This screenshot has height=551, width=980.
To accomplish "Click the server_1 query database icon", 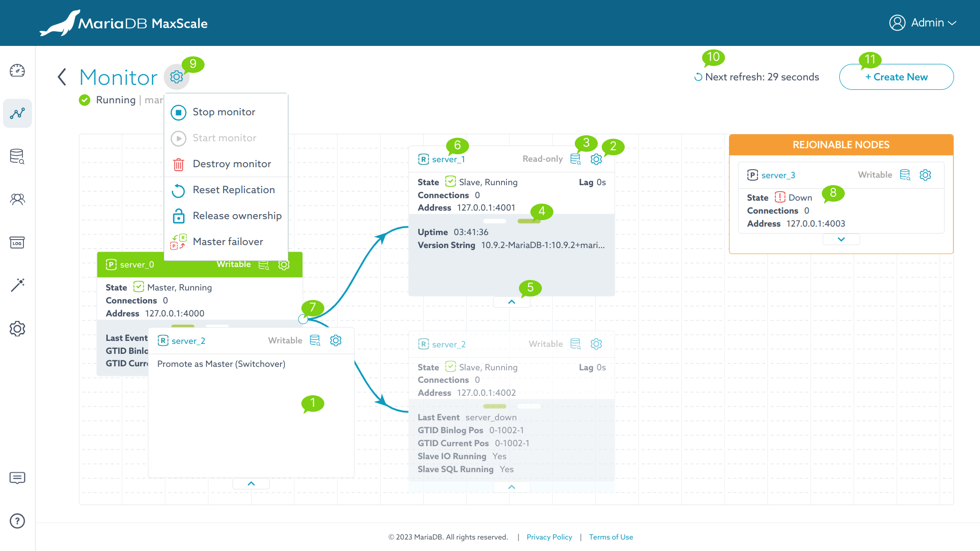I will click(x=575, y=159).
